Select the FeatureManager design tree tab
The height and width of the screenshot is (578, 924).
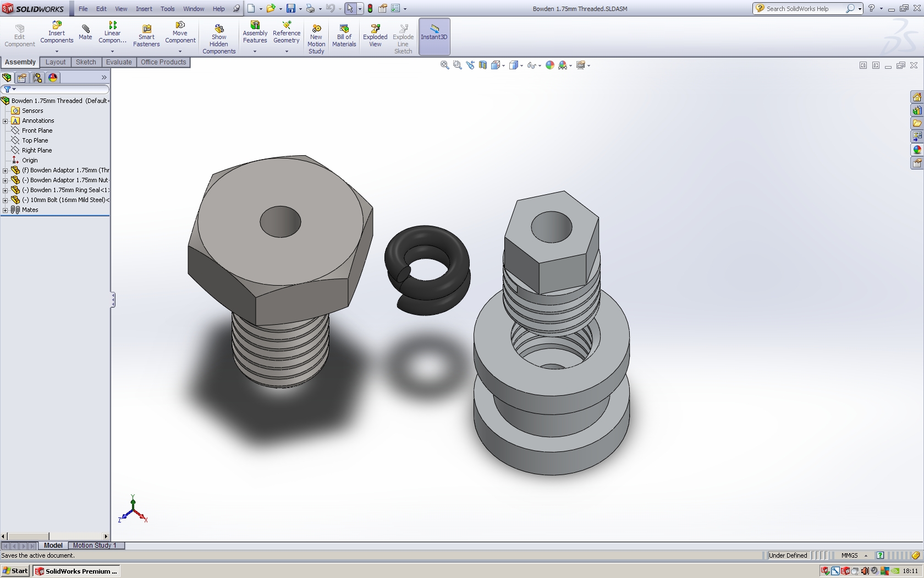click(x=7, y=78)
